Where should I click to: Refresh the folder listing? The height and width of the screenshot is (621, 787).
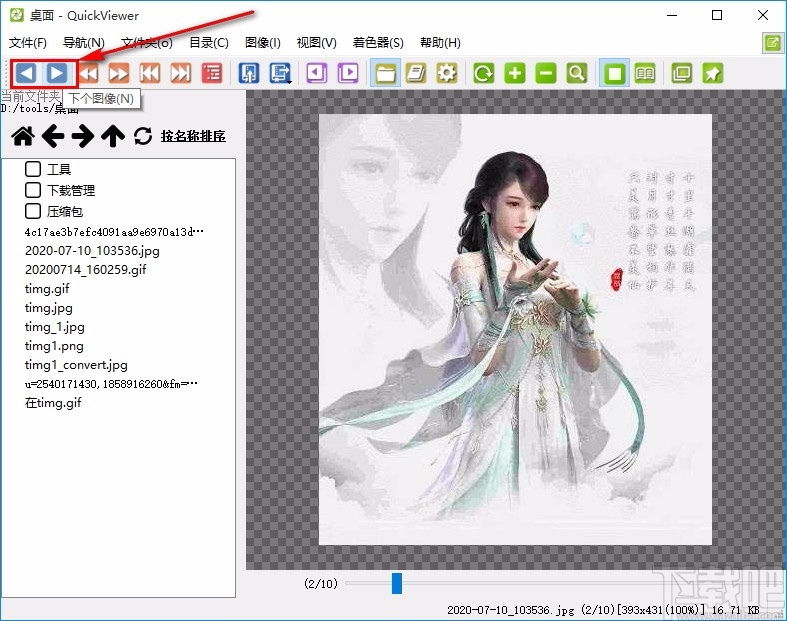pyautogui.click(x=143, y=136)
